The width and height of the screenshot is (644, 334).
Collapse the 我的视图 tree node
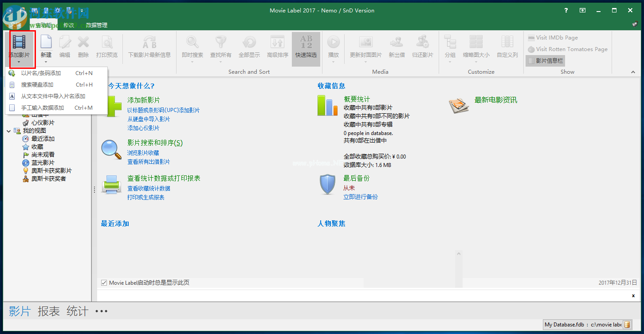[9, 131]
